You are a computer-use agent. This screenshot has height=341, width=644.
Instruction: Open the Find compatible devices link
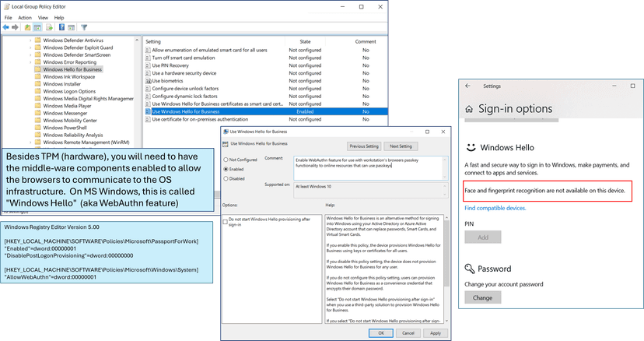pyautogui.click(x=498, y=208)
